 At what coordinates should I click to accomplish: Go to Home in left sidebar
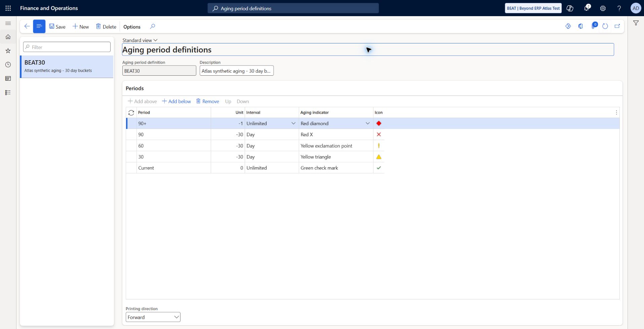(8, 37)
